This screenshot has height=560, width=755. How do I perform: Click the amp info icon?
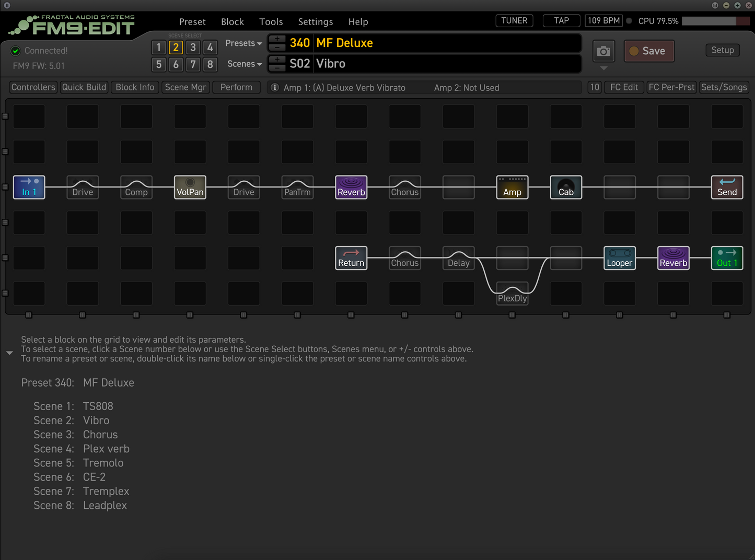[275, 87]
